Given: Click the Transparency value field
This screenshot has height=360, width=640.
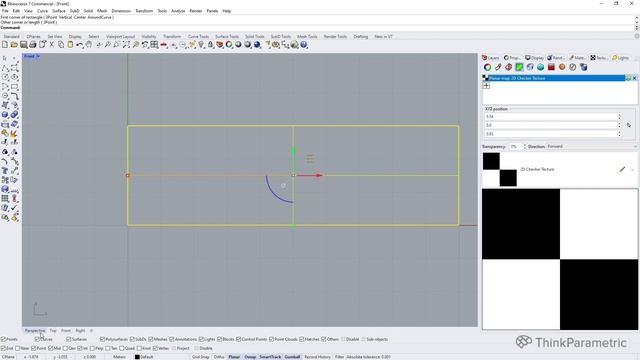Looking at the screenshot, I should pyautogui.click(x=515, y=146).
